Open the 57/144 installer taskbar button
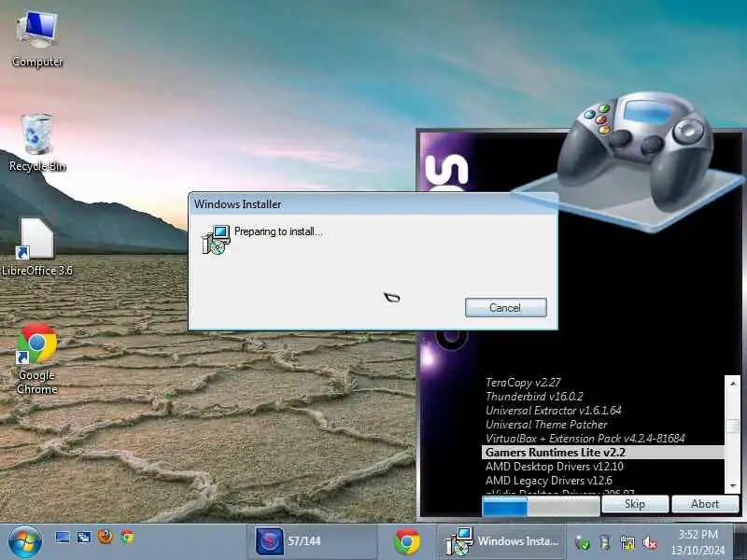The width and height of the screenshot is (747, 560). (312, 541)
